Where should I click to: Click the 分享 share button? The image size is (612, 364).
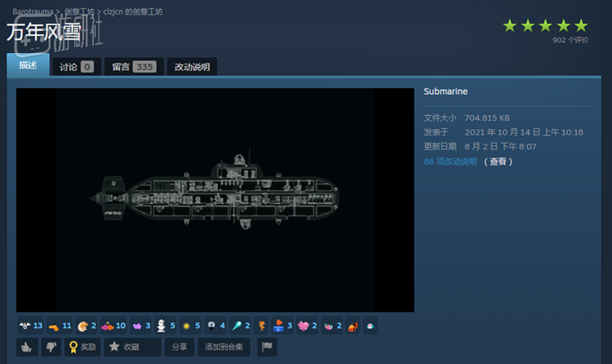180,347
